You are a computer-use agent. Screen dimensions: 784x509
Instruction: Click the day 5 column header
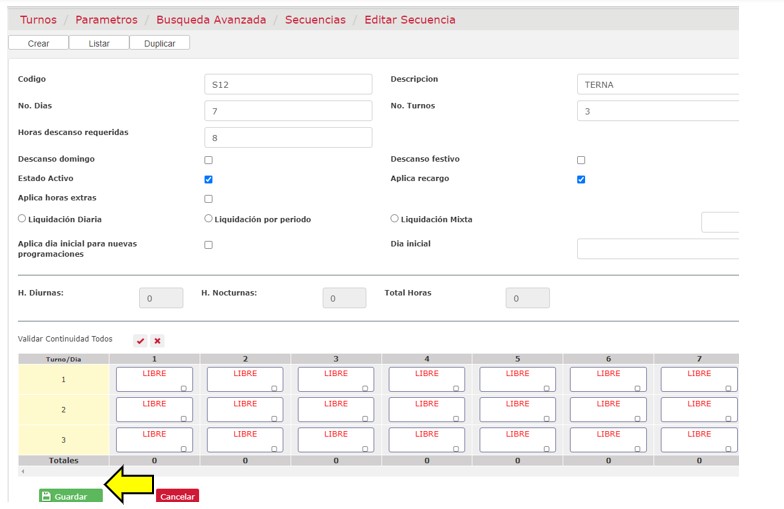click(x=518, y=359)
